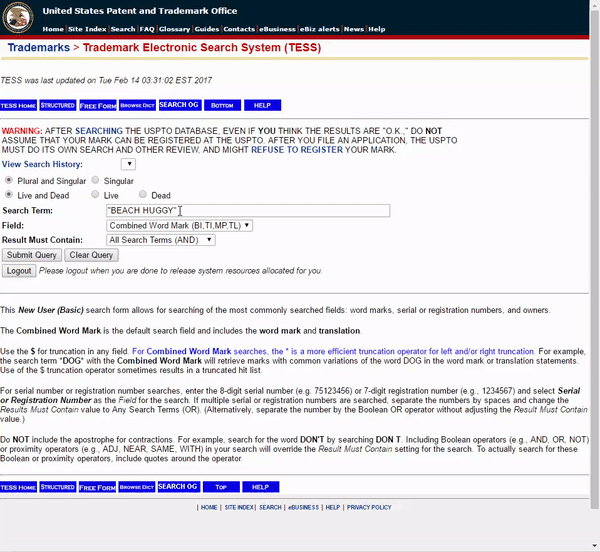
Task: Click the upper Free Form button
Action: point(98,105)
